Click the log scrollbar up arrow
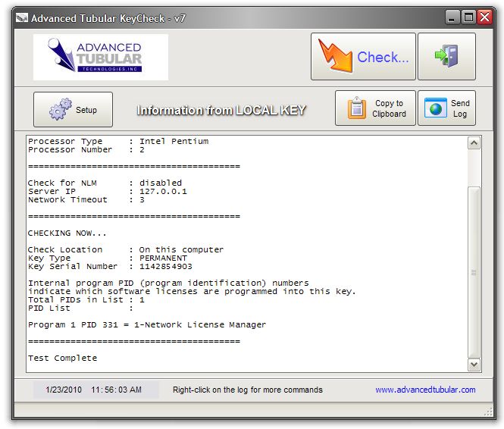 (x=474, y=143)
